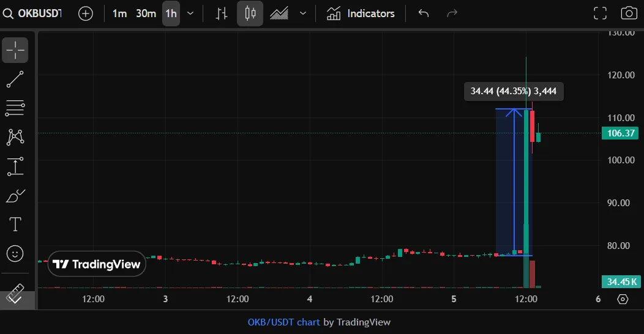Select the price range measure tool
The height and width of the screenshot is (334, 644).
(15, 166)
